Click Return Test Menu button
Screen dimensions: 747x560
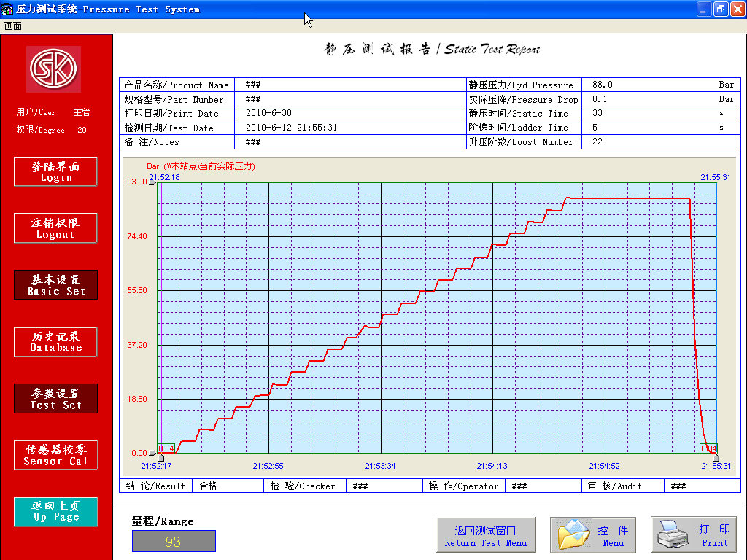(x=486, y=537)
